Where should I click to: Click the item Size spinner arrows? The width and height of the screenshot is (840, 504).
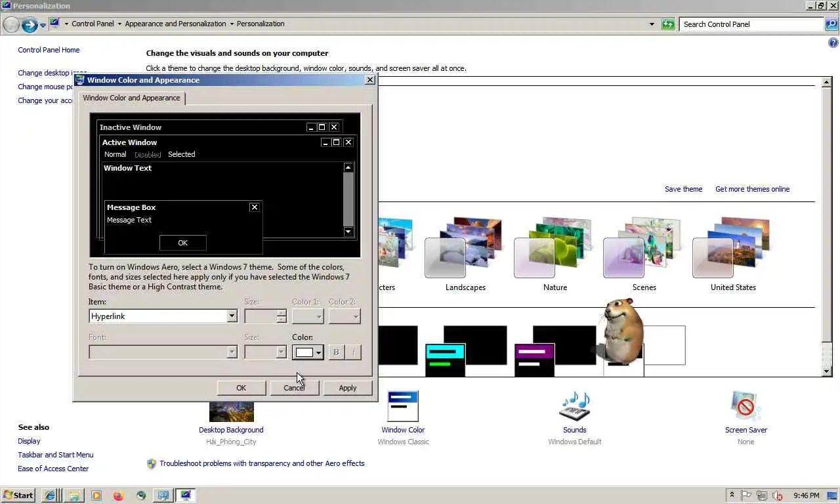click(x=282, y=316)
